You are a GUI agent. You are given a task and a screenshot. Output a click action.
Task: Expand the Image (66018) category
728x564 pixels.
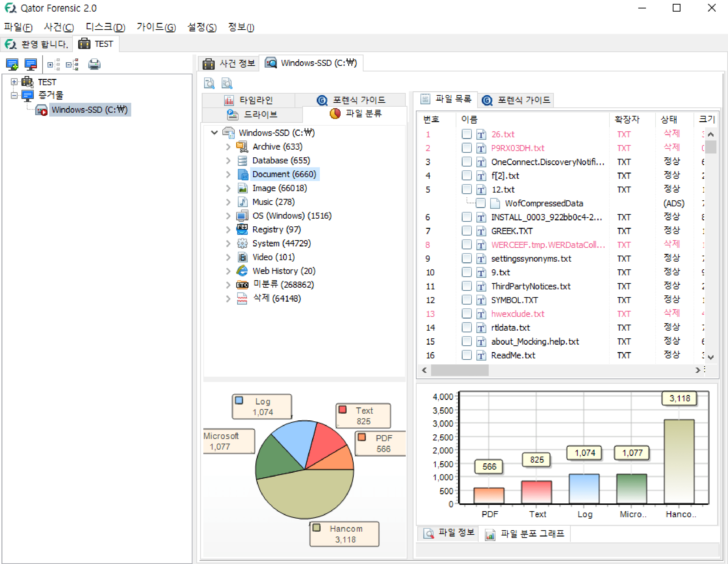coord(228,188)
